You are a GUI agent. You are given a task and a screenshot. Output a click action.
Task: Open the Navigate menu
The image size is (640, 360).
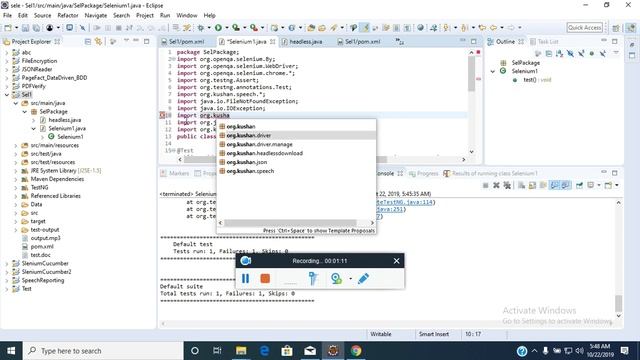(x=96, y=16)
